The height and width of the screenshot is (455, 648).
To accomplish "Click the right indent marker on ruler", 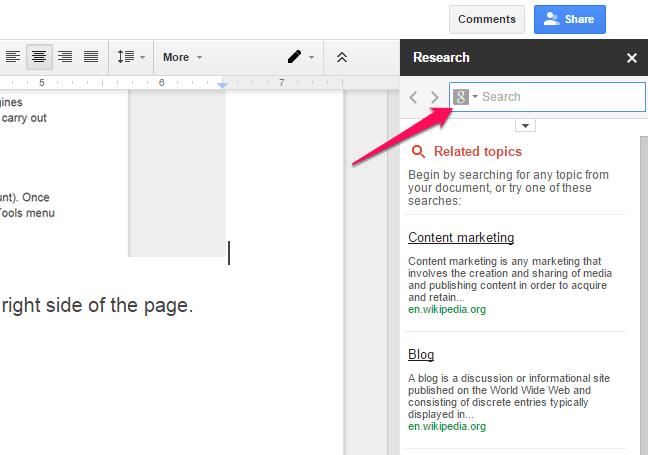I will point(222,86).
